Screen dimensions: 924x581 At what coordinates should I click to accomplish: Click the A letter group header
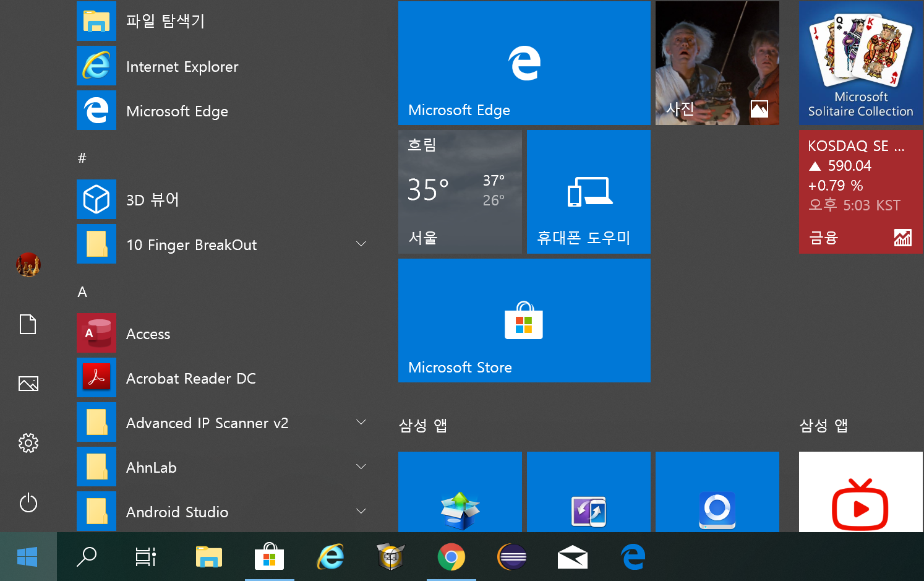pyautogui.click(x=82, y=292)
